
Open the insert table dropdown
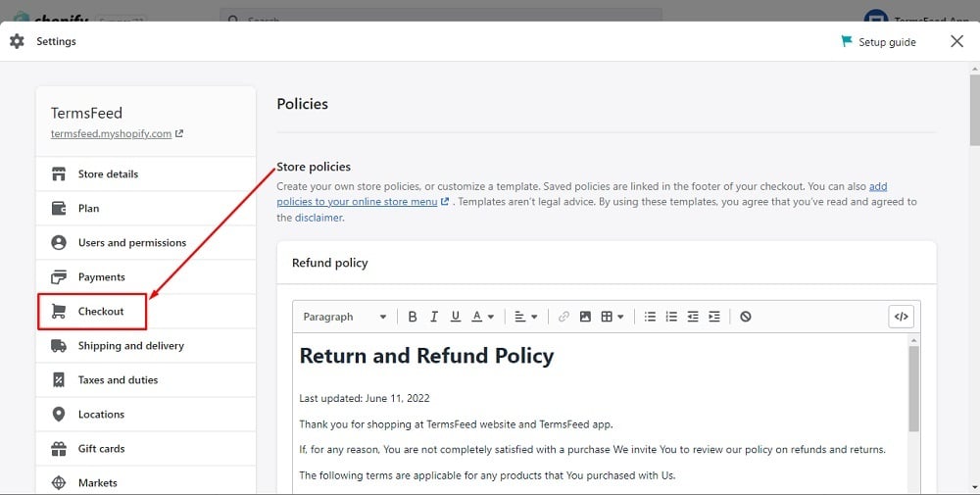[612, 317]
